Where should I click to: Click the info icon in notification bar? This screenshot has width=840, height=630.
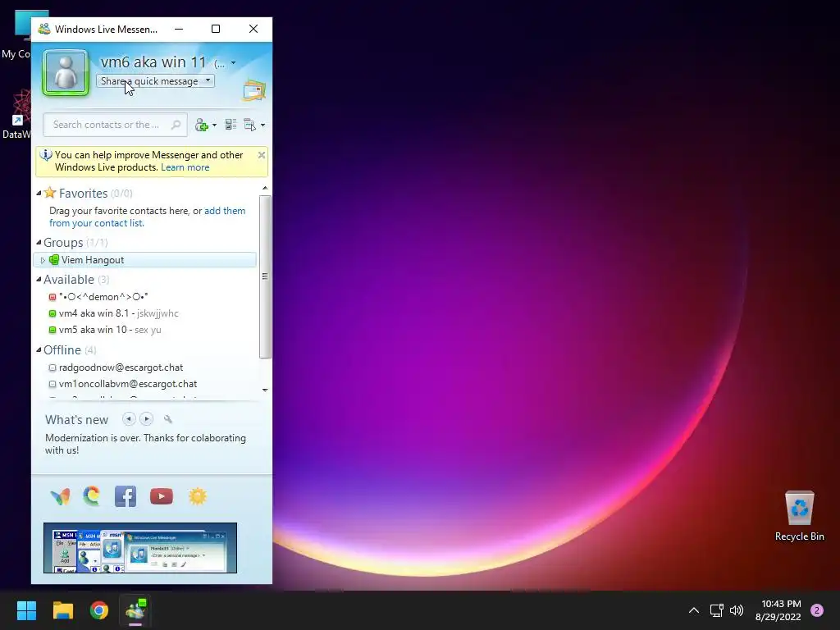[46, 155]
